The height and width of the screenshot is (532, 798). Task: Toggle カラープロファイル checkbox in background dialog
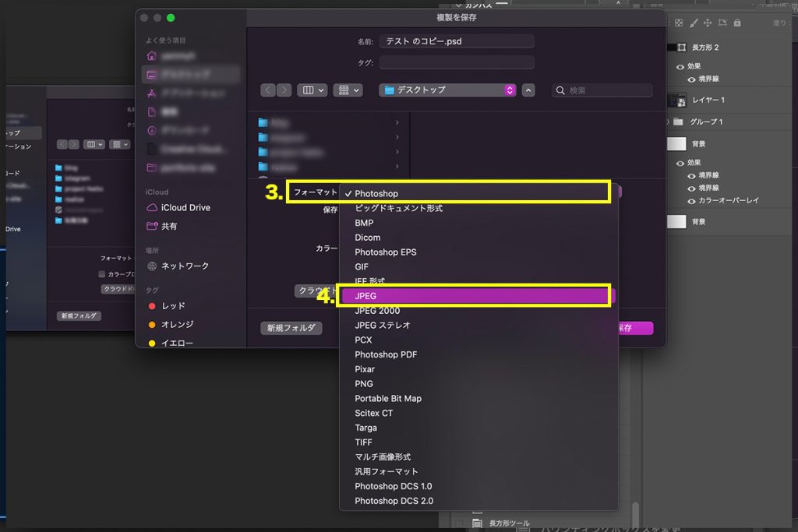[101, 274]
